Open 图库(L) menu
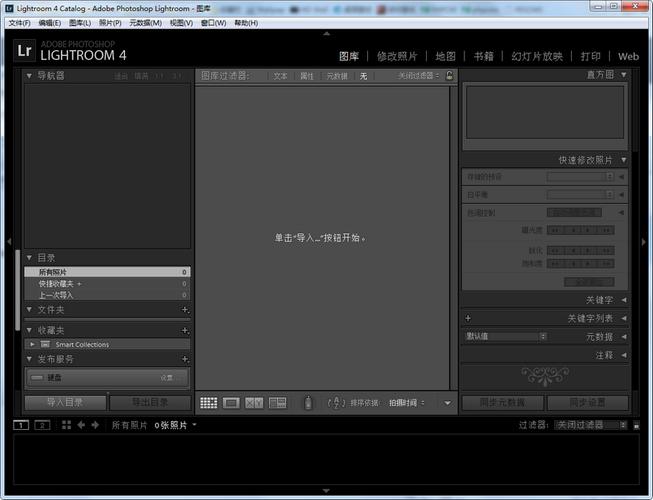Image resolution: width=653 pixels, height=500 pixels. click(x=80, y=23)
